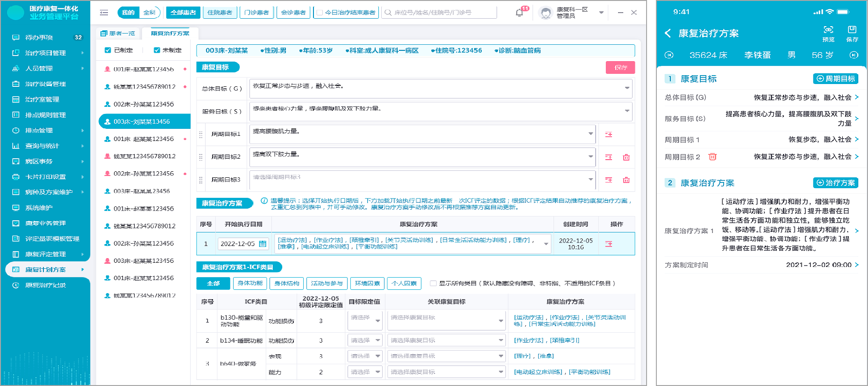This screenshot has width=868, height=386.
Task: Expand user account dropdown arrow
Action: (x=601, y=13)
